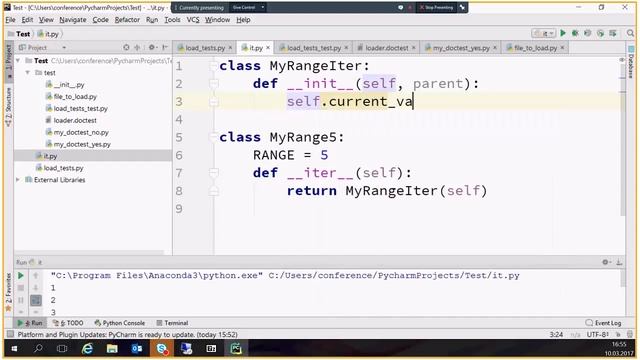The width and height of the screenshot is (640, 360).
Task: Fold the MyRange5 class at line 5
Action: click(213, 137)
